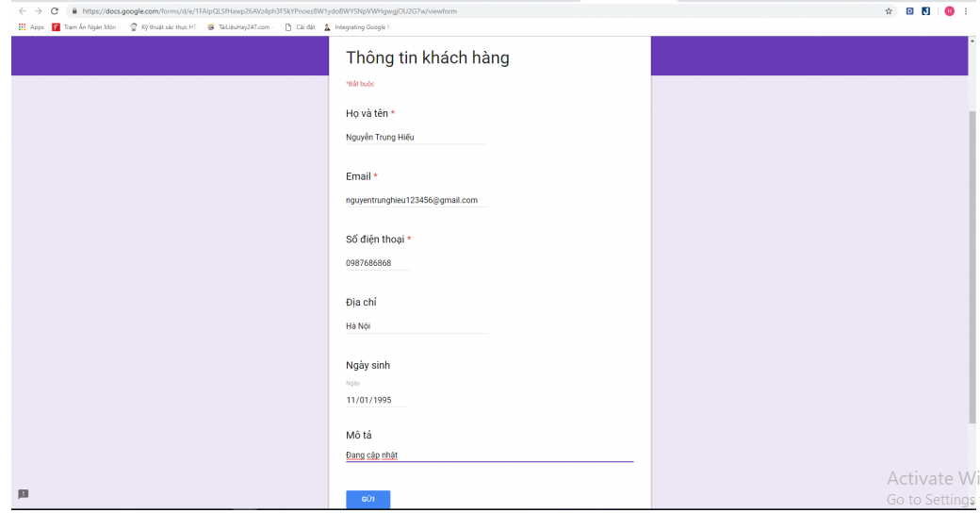
Task: View site info via the padlock icon
Action: [73, 11]
